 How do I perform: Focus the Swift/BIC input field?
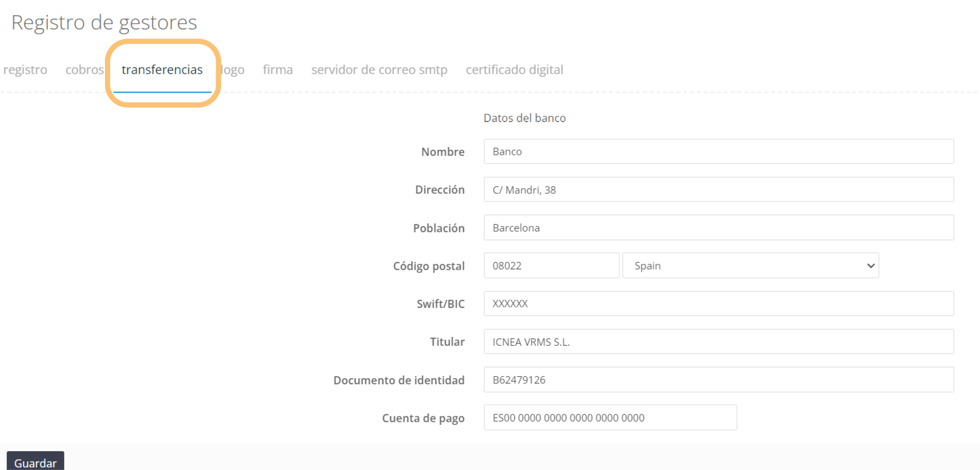coord(718,303)
